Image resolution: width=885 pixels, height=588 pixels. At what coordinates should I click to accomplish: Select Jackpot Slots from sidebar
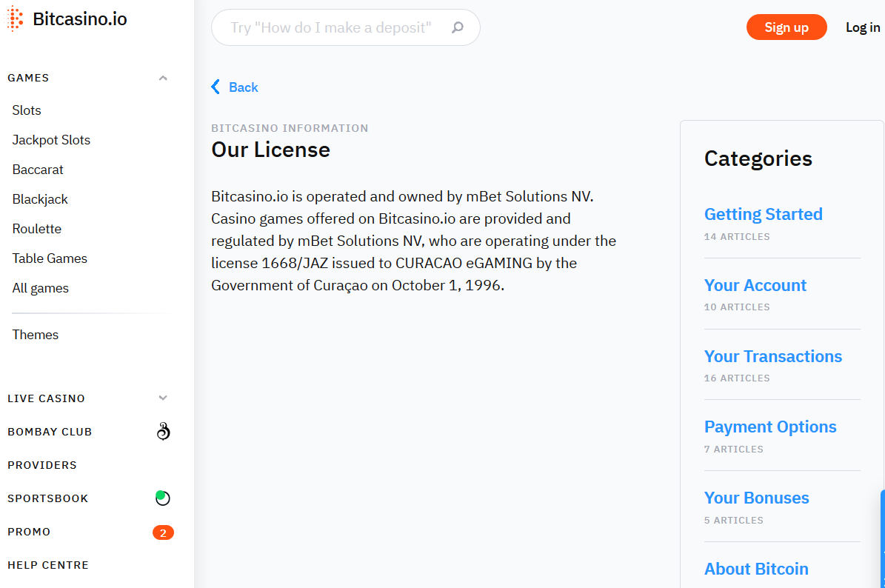point(51,140)
